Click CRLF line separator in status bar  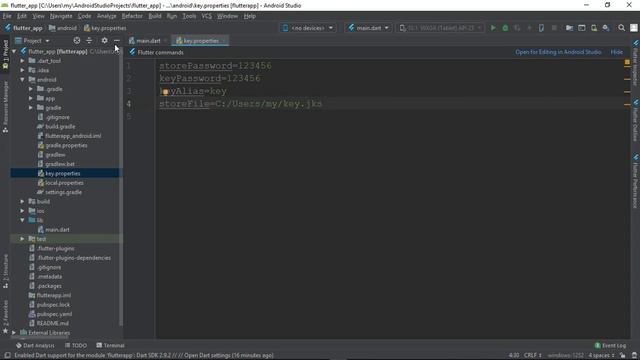[533, 356]
